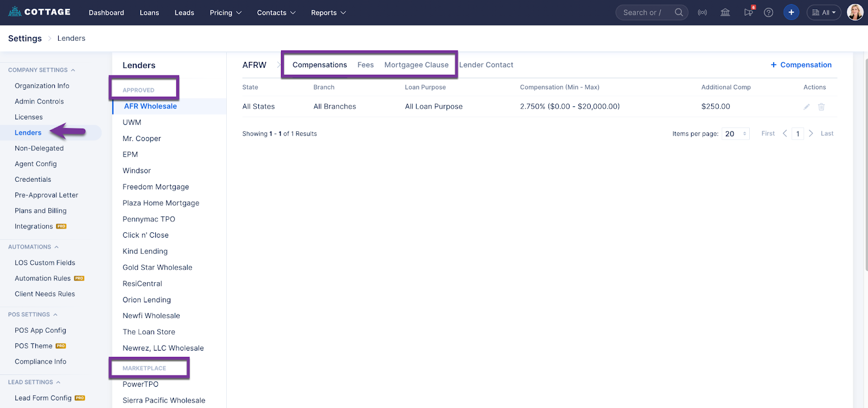Open Compliance Info
This screenshot has height=408, width=868.
tap(41, 362)
